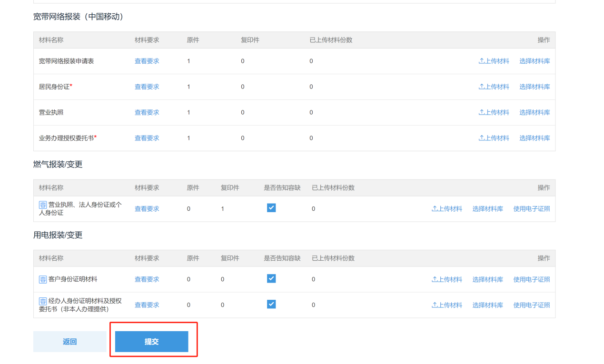Viewport: 604px width, 364px height.
Task: Uncheck 是否告知容缺 in the 燃气报装/变更 row
Action: pyautogui.click(x=271, y=208)
